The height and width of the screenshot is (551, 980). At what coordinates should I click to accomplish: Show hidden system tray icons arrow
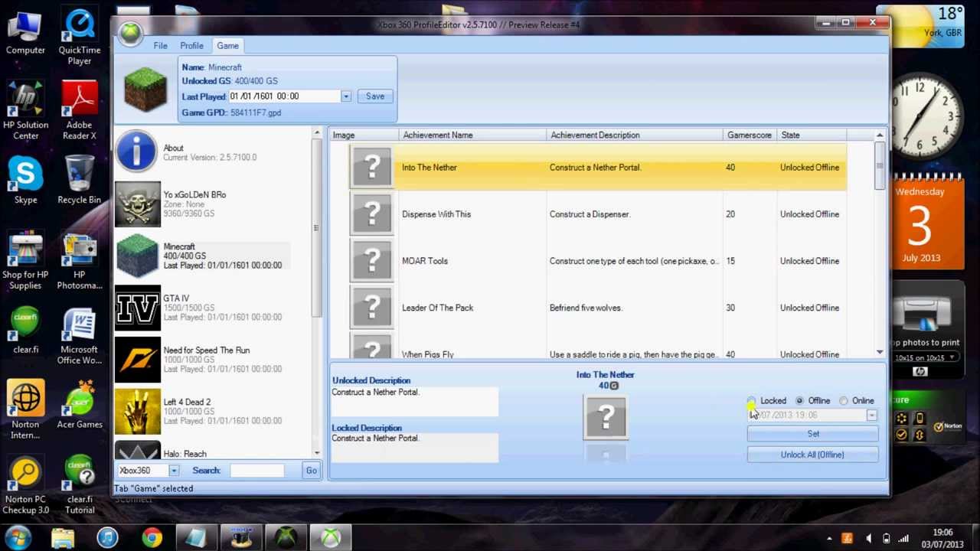click(x=829, y=539)
